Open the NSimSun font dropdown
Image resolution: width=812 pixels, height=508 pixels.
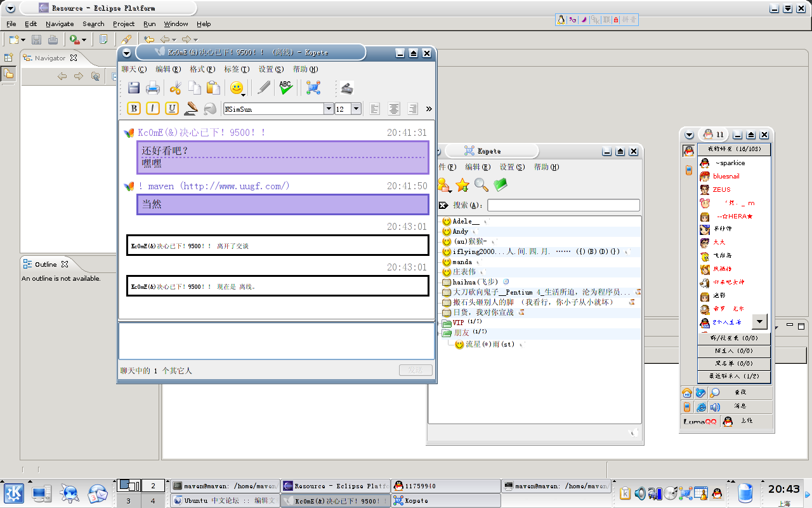329,109
